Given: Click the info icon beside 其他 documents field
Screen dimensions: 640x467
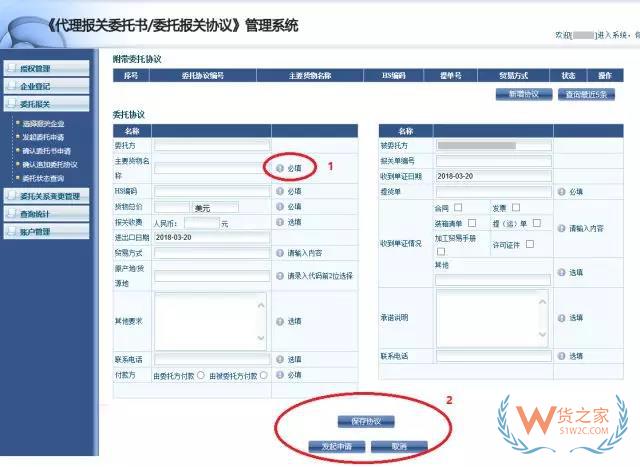Looking at the screenshot, I should point(562,272).
